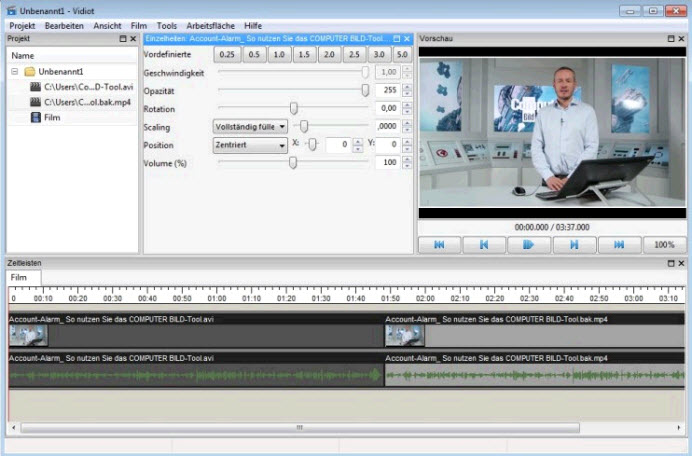Set predefined speed to 3.0
Image resolution: width=692 pixels, height=456 pixels.
[x=379, y=55]
